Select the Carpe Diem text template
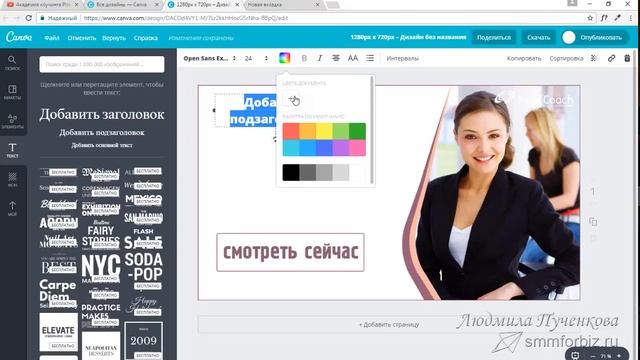640x360 pixels. click(x=58, y=293)
